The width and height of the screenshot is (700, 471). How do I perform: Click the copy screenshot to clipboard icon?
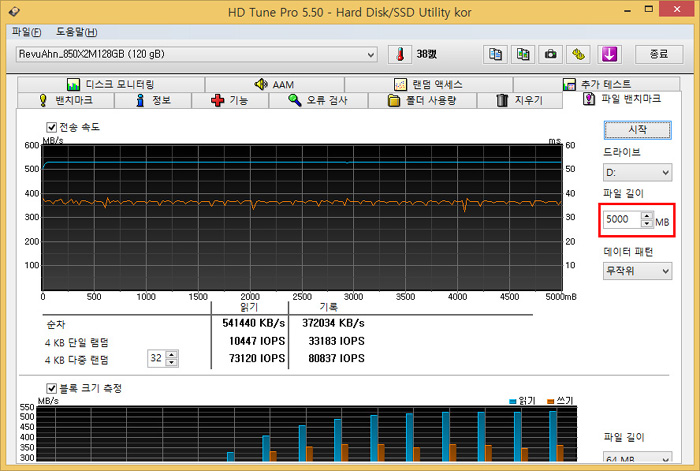pos(523,54)
